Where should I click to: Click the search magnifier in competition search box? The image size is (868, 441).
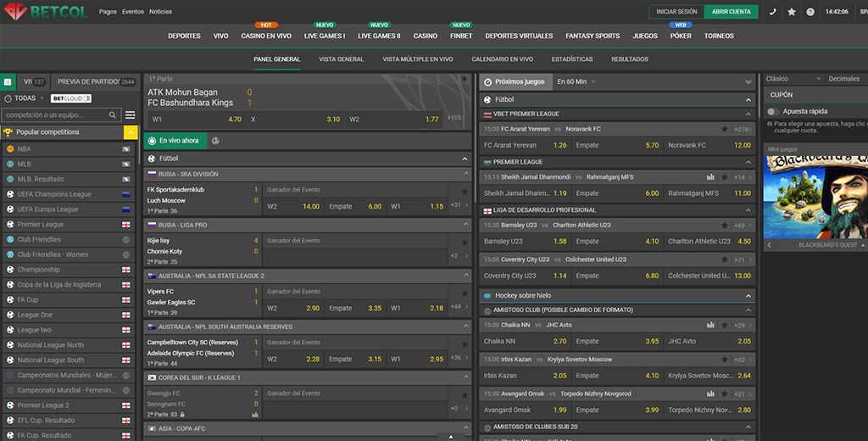(x=113, y=114)
